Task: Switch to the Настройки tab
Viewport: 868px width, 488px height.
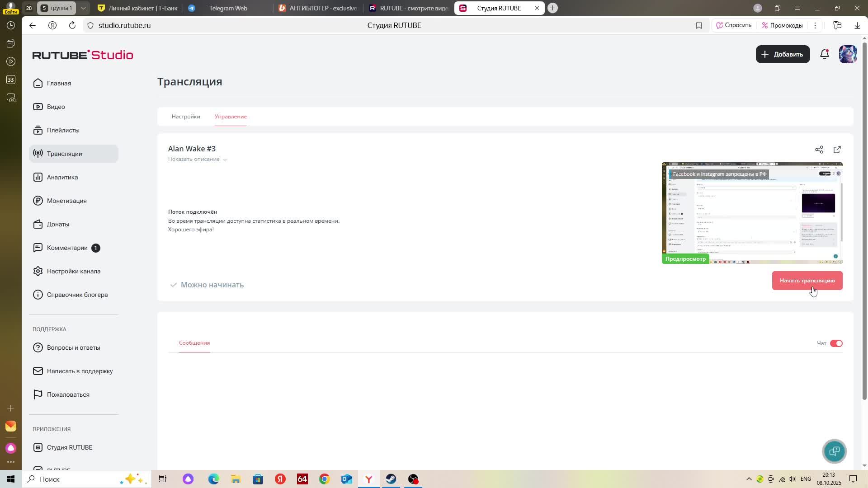Action: (x=186, y=117)
